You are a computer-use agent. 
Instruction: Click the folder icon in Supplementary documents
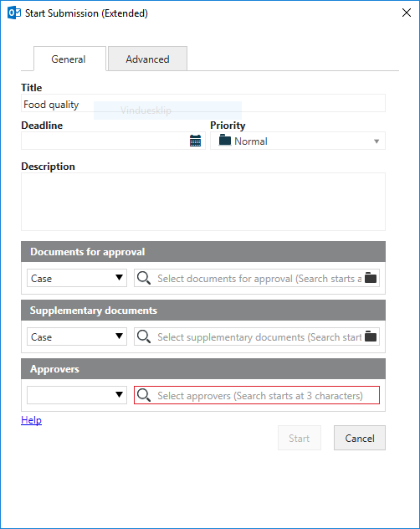371,336
